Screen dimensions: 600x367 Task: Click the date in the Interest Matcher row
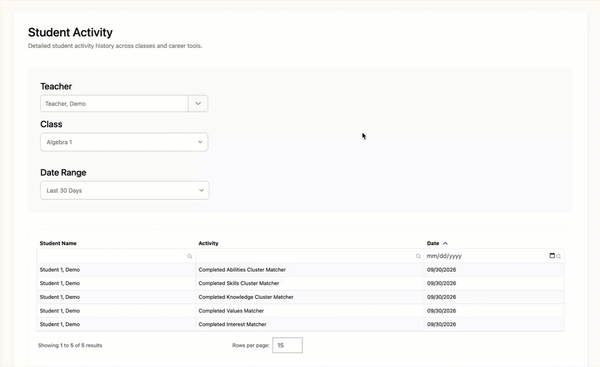(441, 324)
